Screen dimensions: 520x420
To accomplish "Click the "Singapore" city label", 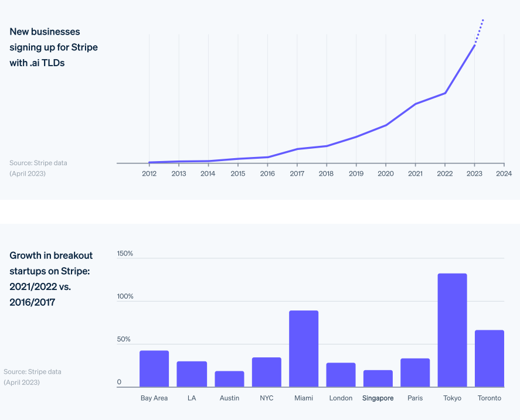I will (378, 398).
